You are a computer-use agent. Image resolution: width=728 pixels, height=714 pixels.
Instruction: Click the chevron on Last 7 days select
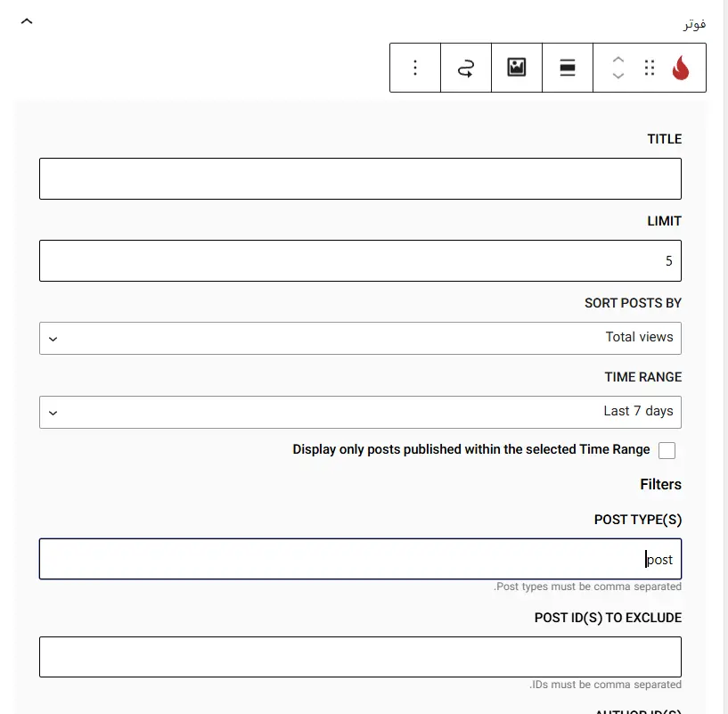pos(53,413)
